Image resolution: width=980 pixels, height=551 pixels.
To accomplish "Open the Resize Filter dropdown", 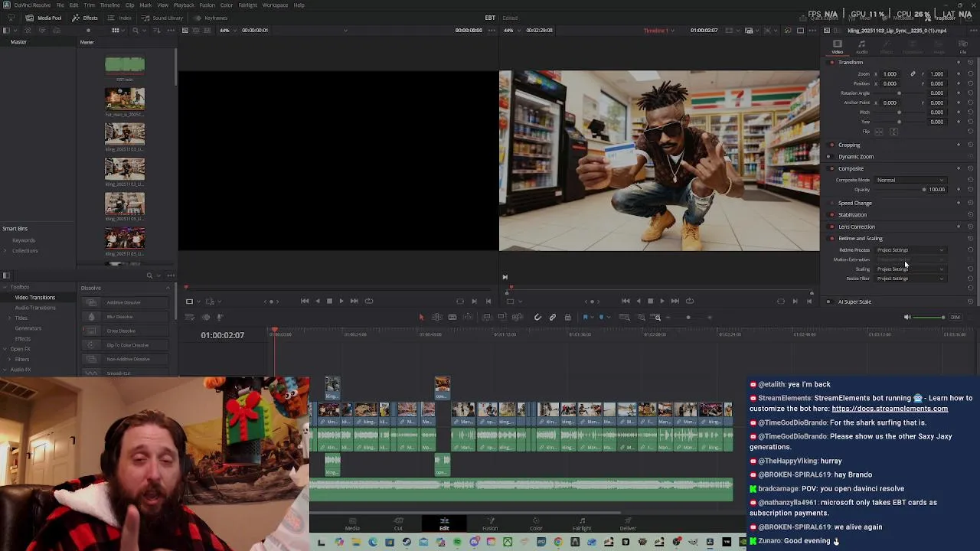I will (910, 279).
